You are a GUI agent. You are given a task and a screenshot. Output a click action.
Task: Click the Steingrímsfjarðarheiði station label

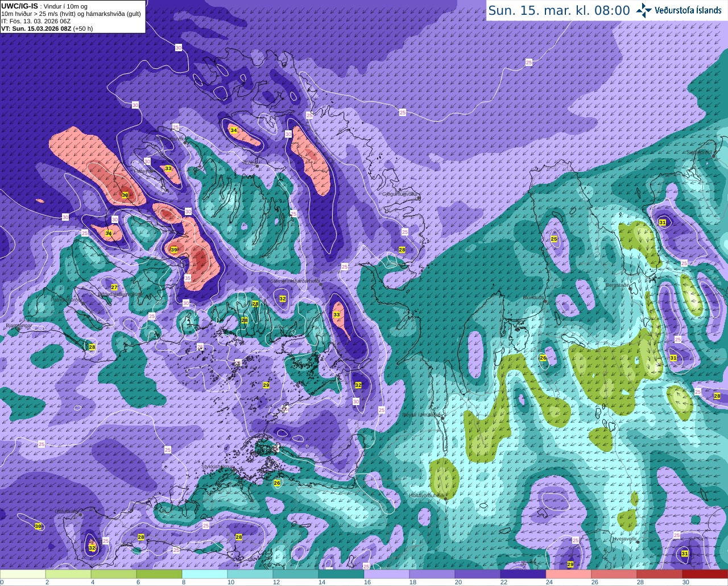[x=295, y=281]
